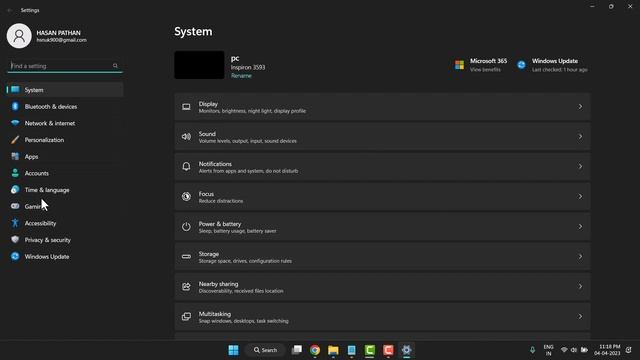Click the Windows Update sync icon at top
Screen dimensions: 640x360
pyautogui.click(x=522, y=65)
